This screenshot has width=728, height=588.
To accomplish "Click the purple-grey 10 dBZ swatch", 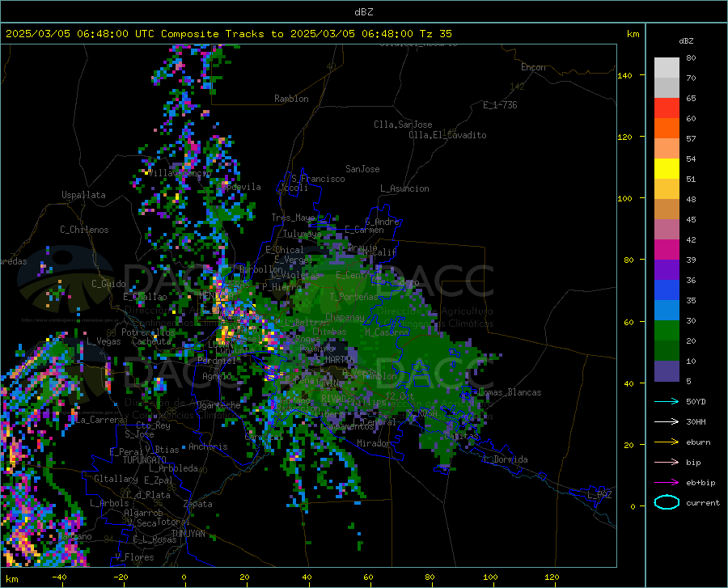I will [667, 370].
